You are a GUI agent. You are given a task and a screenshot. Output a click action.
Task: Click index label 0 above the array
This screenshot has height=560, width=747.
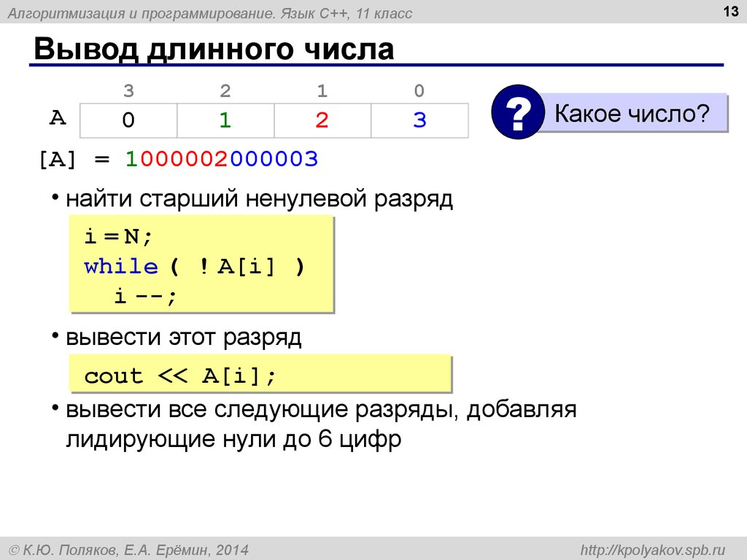(x=419, y=90)
